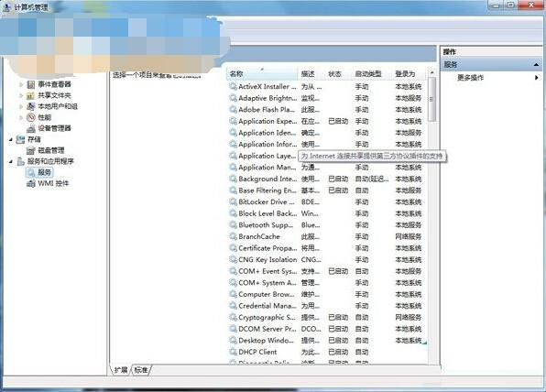The image size is (546, 392).
Task: Click the Background Intelligent Transfer service icon
Action: pos(233,179)
